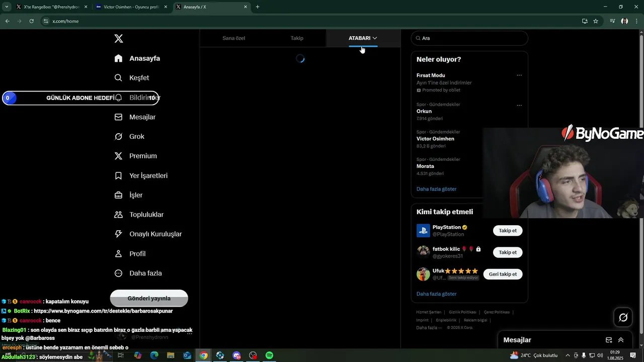Switch to X'te RangeBoo browser tab
The image size is (644, 362).
[x=51, y=7]
